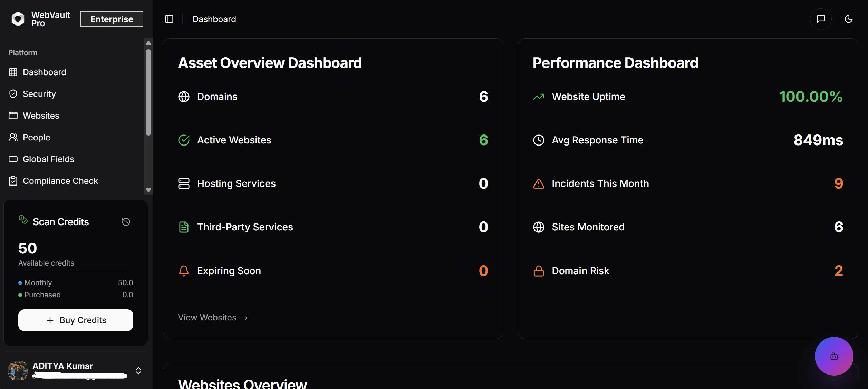This screenshot has height=389, width=868.
Task: Click the Enterprise badge
Action: 112,19
